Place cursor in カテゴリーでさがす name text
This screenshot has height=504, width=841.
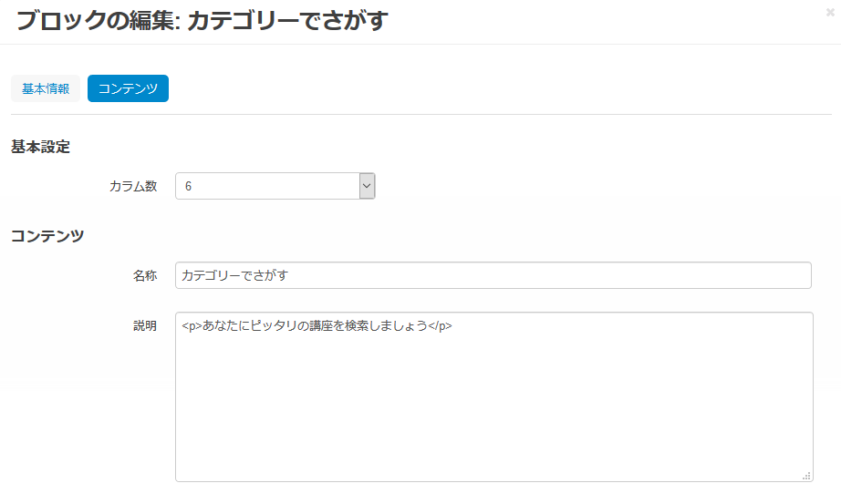click(235, 275)
